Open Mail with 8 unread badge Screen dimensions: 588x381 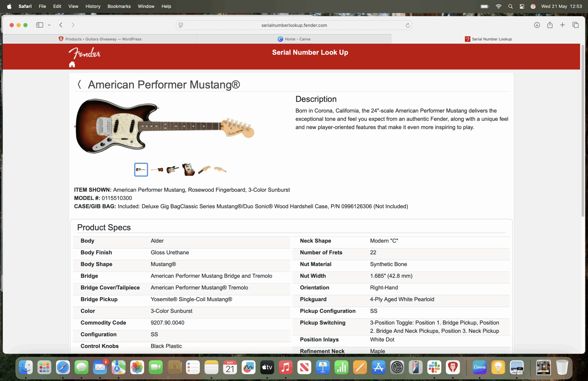click(x=100, y=367)
